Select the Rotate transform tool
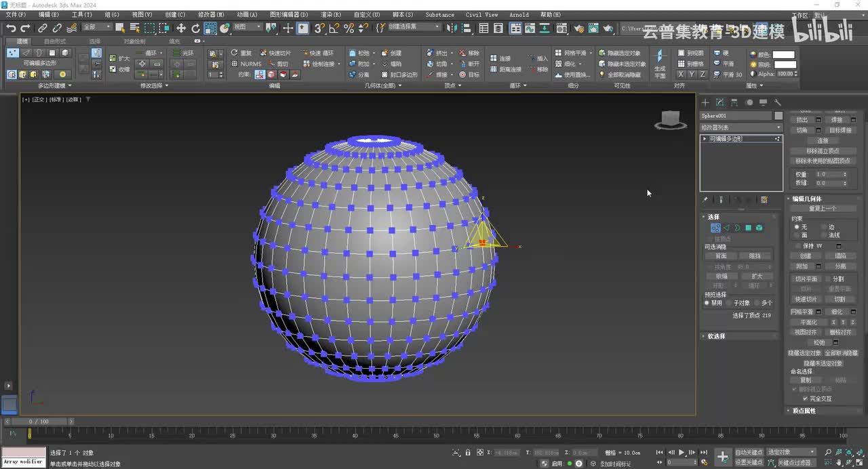 (x=195, y=28)
